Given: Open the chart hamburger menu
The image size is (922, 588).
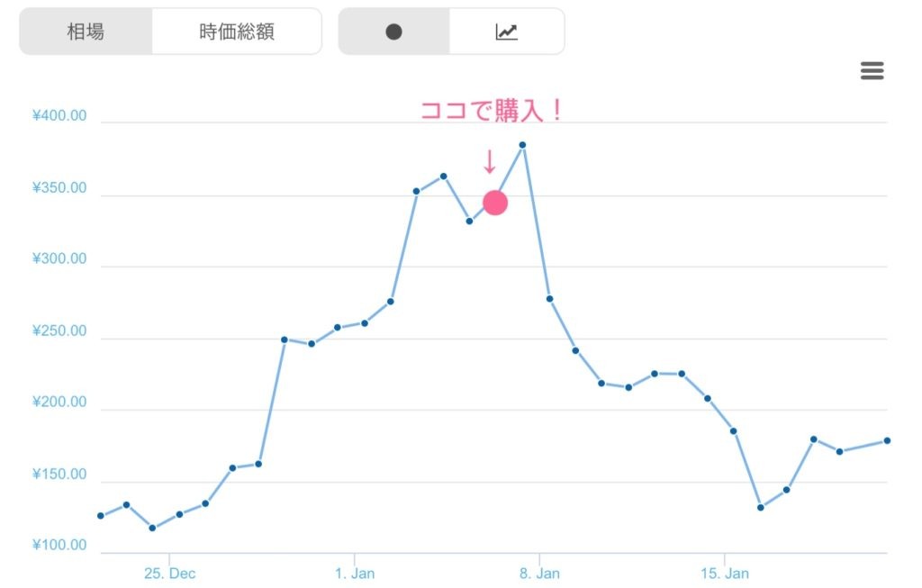Looking at the screenshot, I should 872,71.
